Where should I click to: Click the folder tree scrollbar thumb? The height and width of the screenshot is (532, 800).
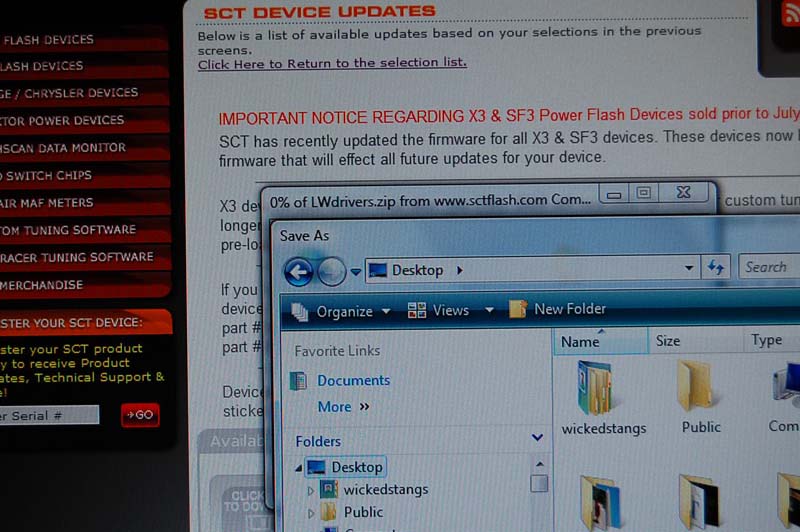539,483
